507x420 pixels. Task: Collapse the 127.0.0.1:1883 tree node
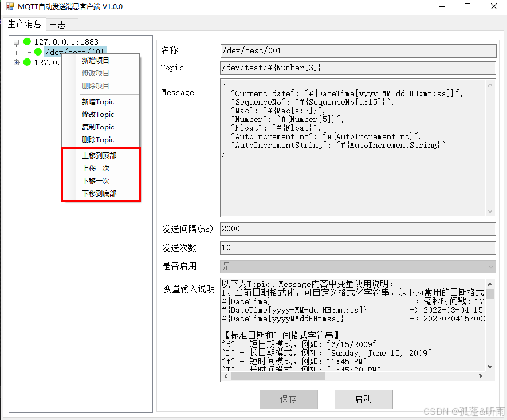16,42
